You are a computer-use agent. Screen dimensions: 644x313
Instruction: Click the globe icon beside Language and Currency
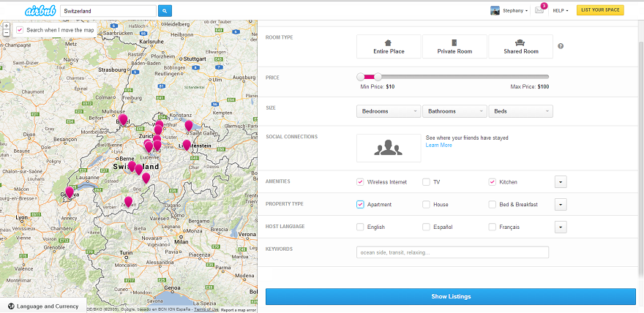tap(11, 306)
